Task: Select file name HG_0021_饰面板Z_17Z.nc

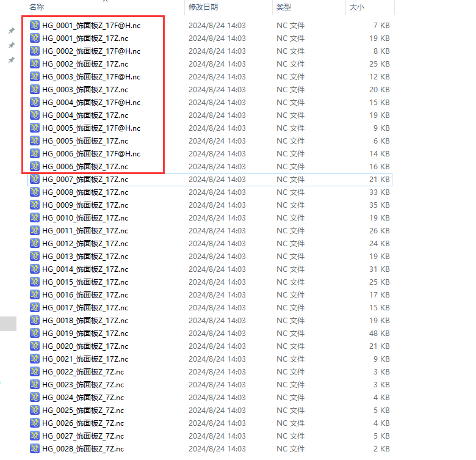Action: click(x=85, y=359)
